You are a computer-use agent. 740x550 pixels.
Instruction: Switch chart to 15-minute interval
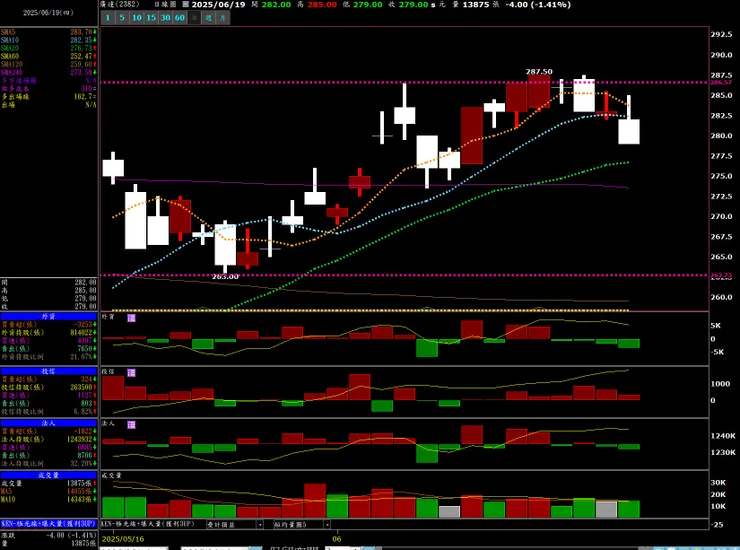click(151, 18)
